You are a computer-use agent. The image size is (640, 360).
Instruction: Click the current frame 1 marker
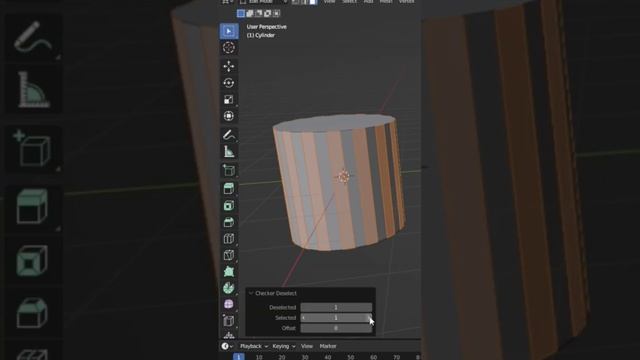point(239,357)
